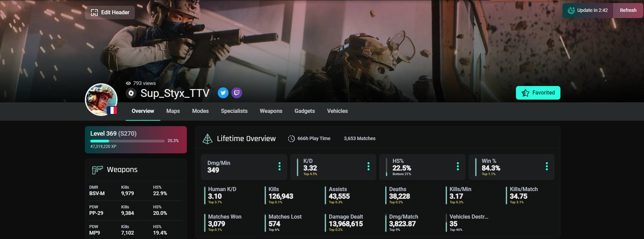Click the PP-29 HS% value 20.0%
Viewport: 644px width, 239px height.
(160, 213)
